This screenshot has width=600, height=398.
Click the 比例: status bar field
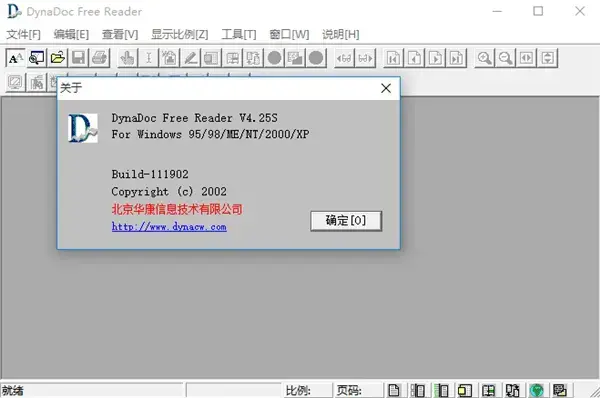point(308,391)
